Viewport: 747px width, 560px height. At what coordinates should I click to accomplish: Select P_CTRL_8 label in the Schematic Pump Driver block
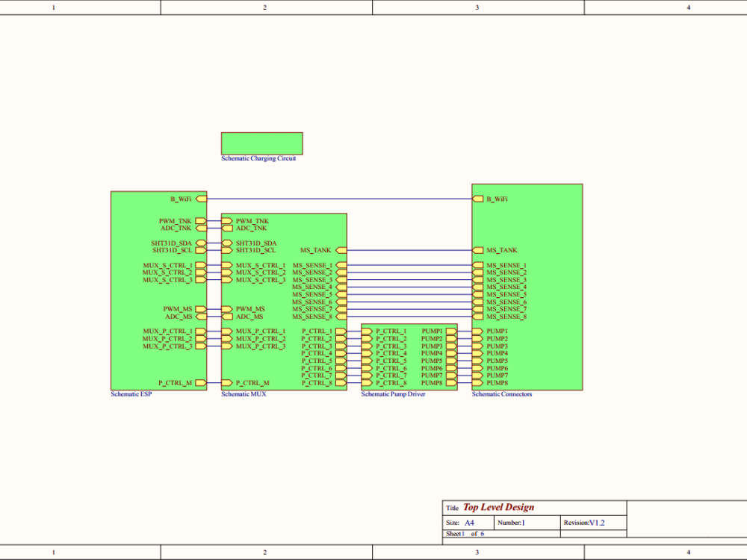tap(391, 383)
